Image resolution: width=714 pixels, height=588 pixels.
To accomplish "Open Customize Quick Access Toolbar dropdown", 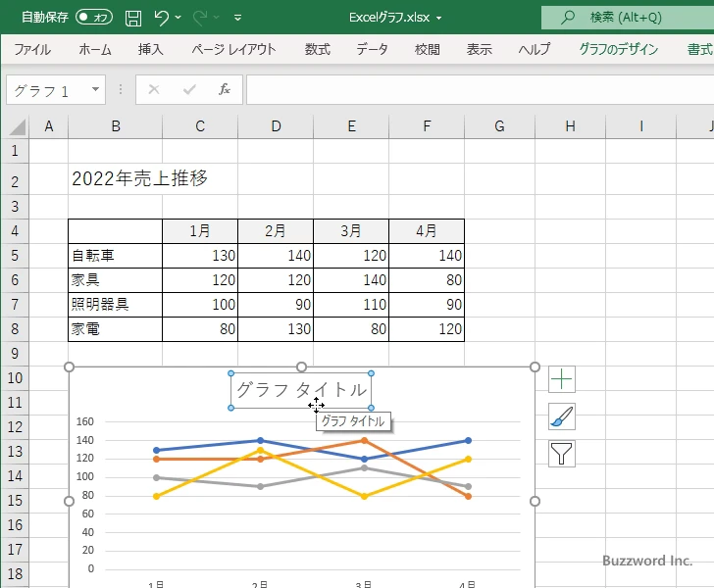I will click(x=237, y=18).
